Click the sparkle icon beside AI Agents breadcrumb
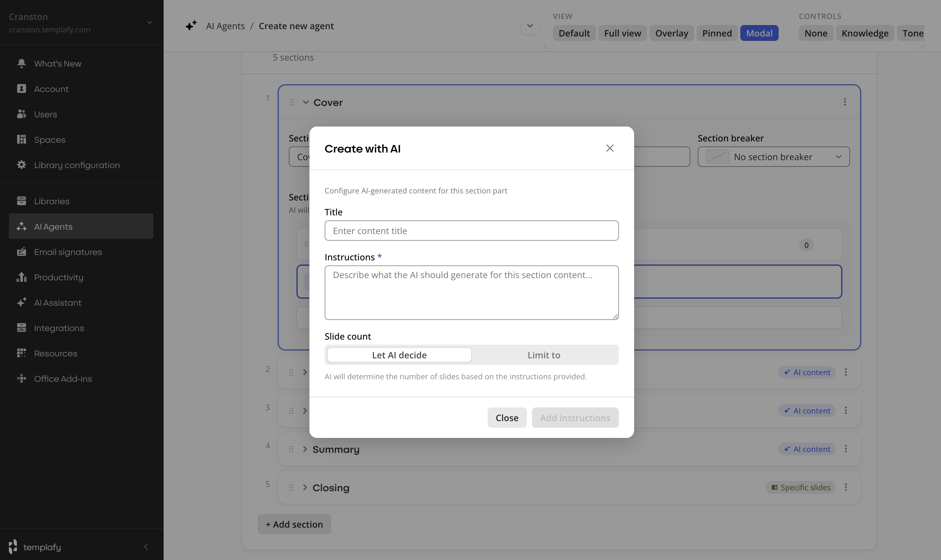941x560 pixels. click(x=191, y=26)
